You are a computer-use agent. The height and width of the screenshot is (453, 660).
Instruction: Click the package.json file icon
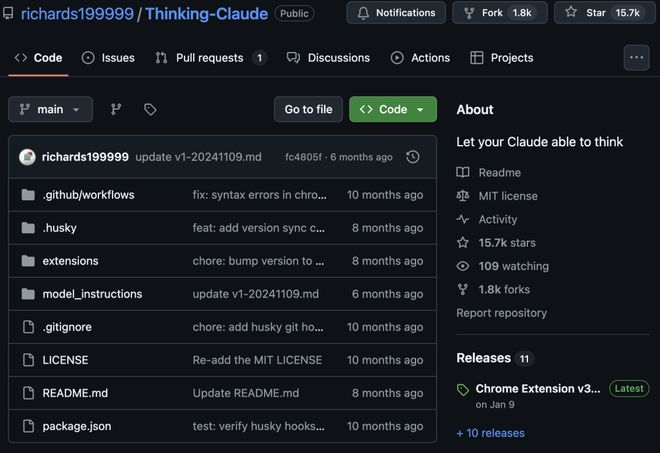click(x=28, y=426)
